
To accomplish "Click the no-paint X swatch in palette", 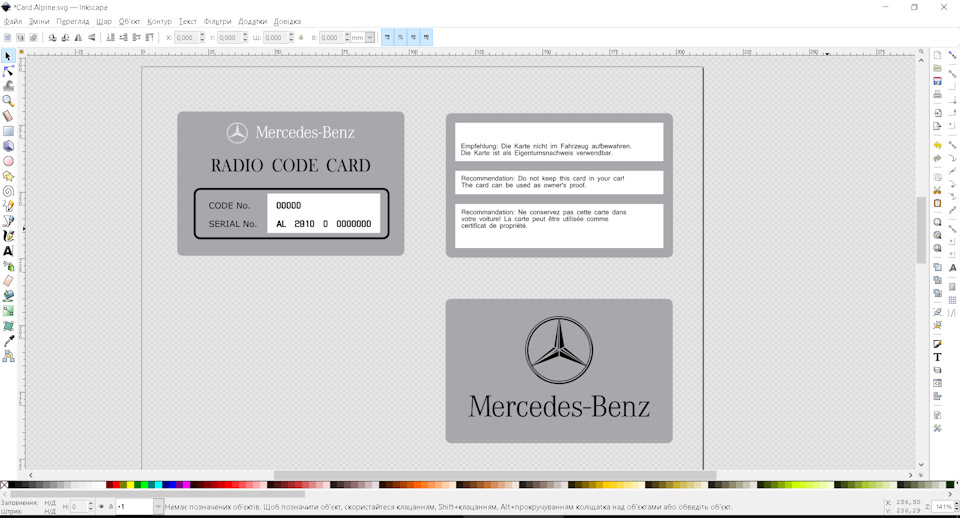I will click(x=4, y=484).
